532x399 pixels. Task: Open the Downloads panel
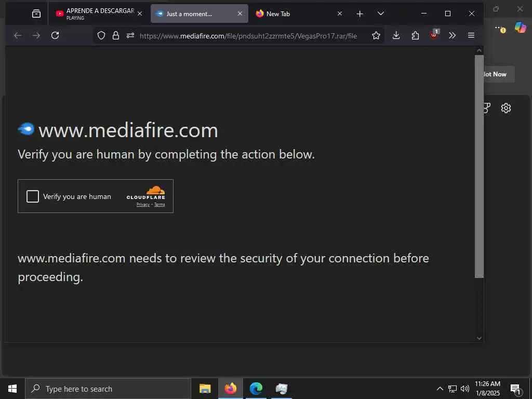click(x=396, y=35)
